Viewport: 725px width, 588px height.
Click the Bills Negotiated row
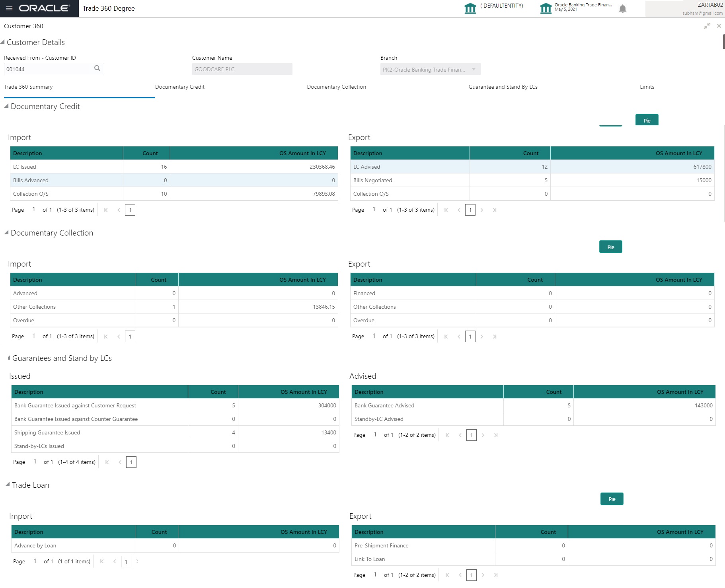point(532,180)
